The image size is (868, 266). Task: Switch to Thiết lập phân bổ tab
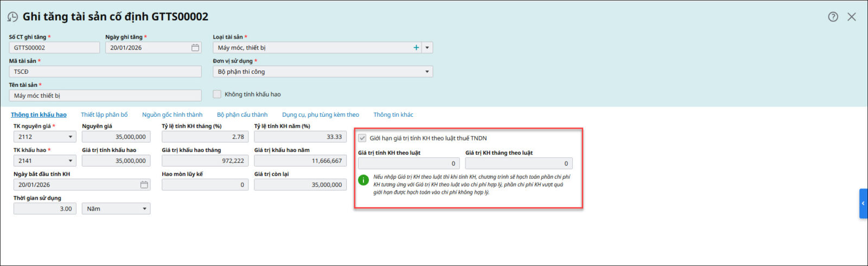point(104,115)
